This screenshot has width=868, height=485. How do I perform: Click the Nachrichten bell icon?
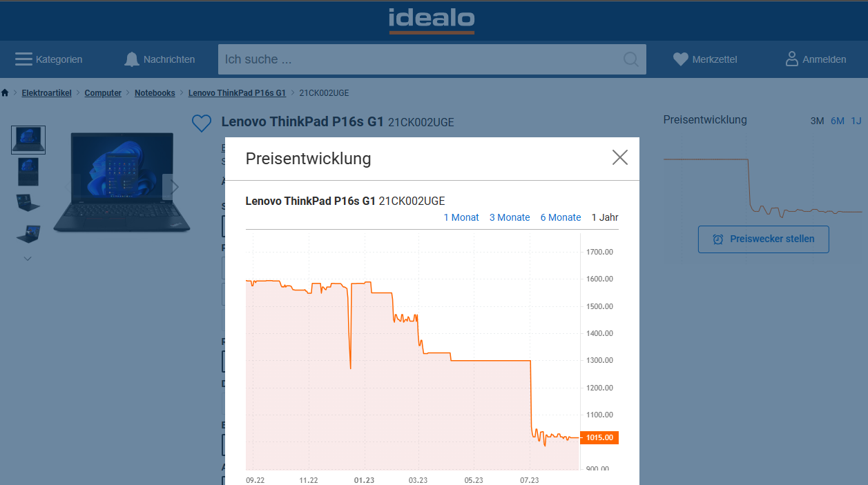pyautogui.click(x=131, y=59)
